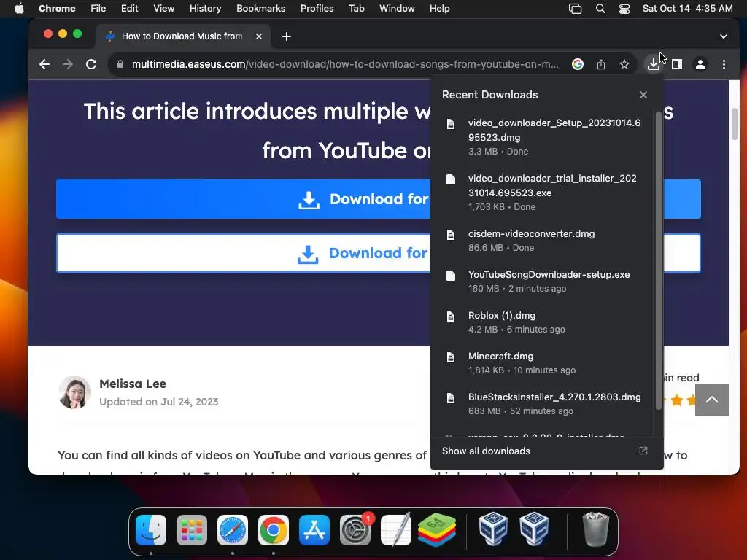This screenshot has height=560, width=747.
Task: Open the profile avatar menu
Action: (x=700, y=64)
